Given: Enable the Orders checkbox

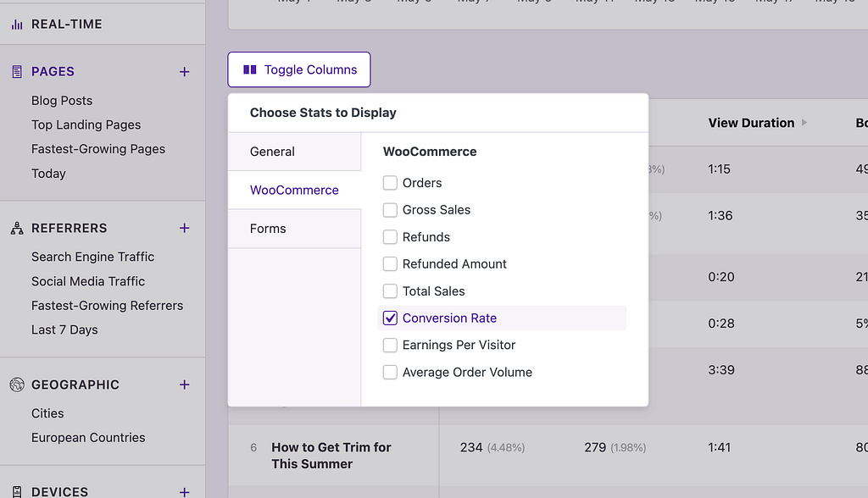Looking at the screenshot, I should click(390, 182).
